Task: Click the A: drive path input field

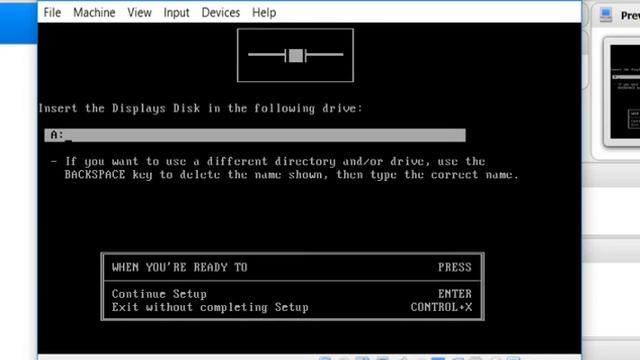Action: pyautogui.click(x=255, y=135)
